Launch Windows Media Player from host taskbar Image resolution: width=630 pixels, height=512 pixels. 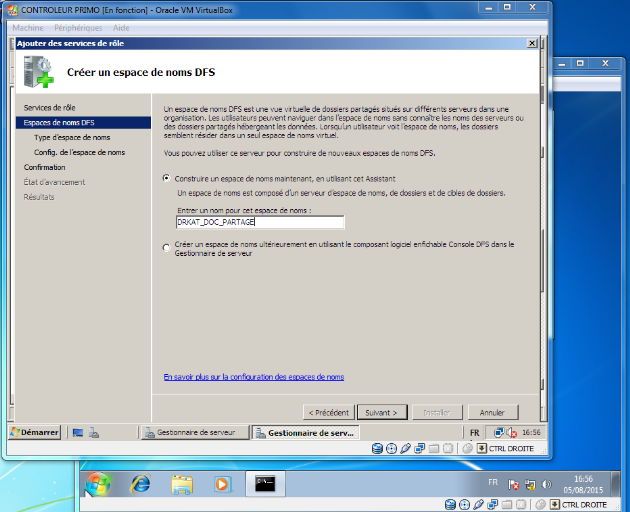tap(222, 484)
